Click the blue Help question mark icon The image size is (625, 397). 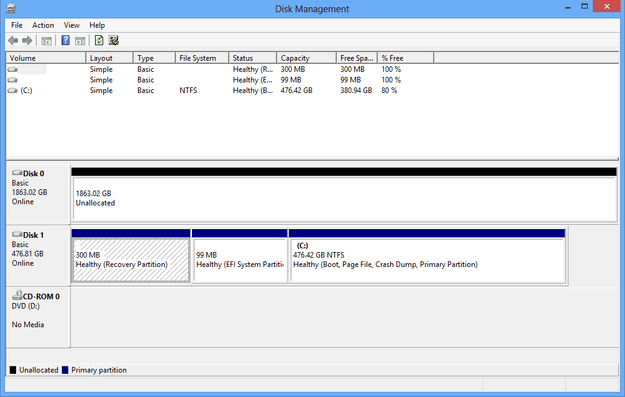(65, 41)
